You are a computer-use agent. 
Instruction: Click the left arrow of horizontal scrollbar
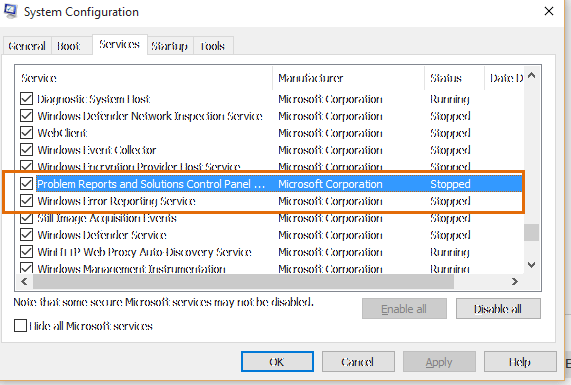tap(24, 282)
